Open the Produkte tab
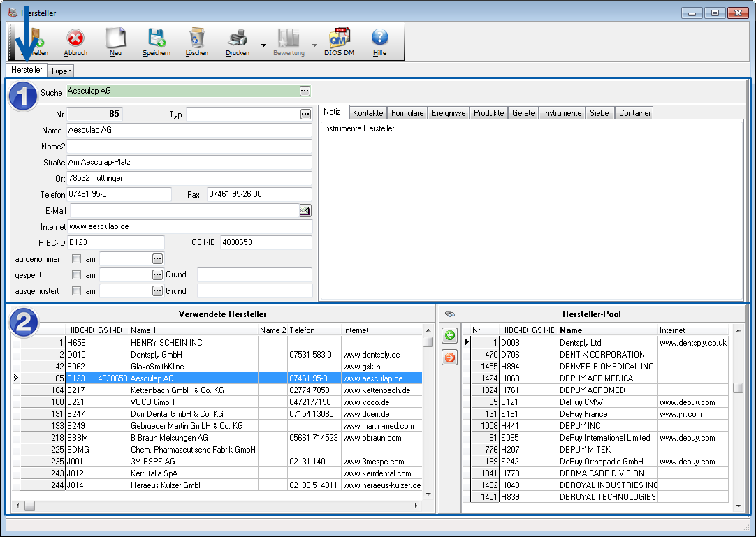This screenshot has width=756, height=537. 489,113
